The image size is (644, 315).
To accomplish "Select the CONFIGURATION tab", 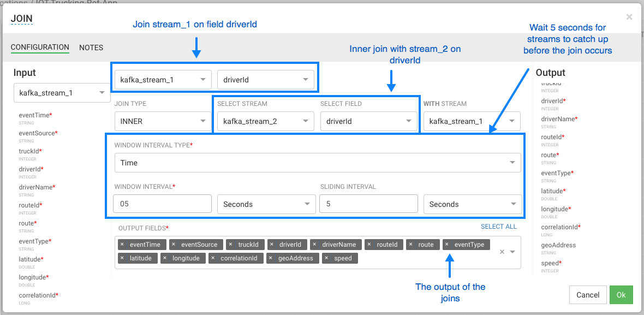I will tap(40, 47).
